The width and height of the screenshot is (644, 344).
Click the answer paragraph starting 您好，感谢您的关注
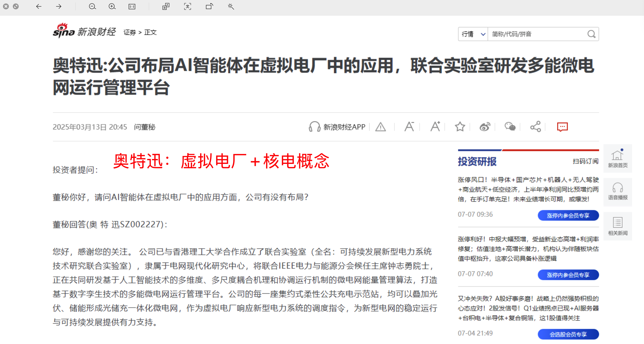pyautogui.click(x=245, y=287)
